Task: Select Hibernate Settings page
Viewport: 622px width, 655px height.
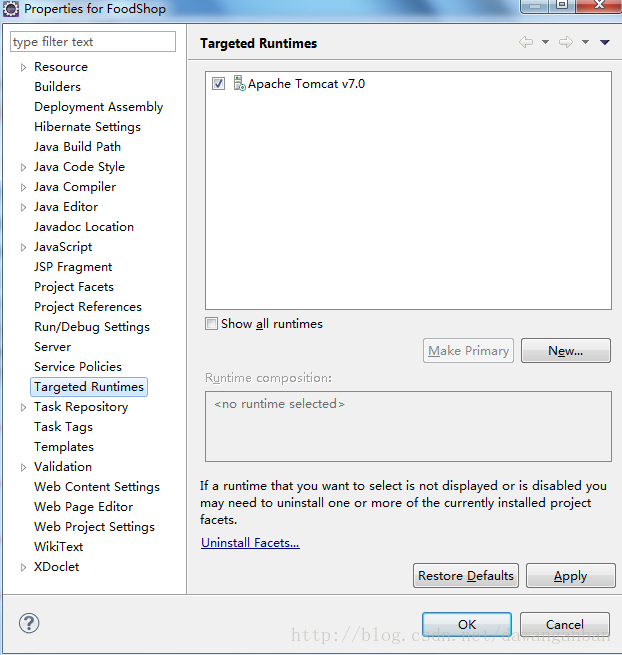Action: point(87,127)
